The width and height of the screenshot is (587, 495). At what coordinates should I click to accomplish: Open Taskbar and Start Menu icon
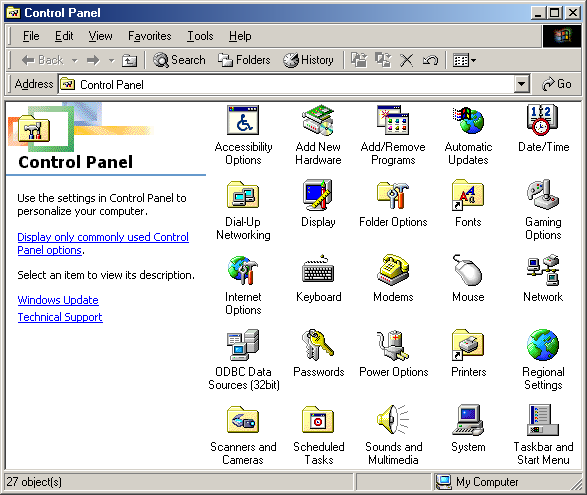coord(543,420)
